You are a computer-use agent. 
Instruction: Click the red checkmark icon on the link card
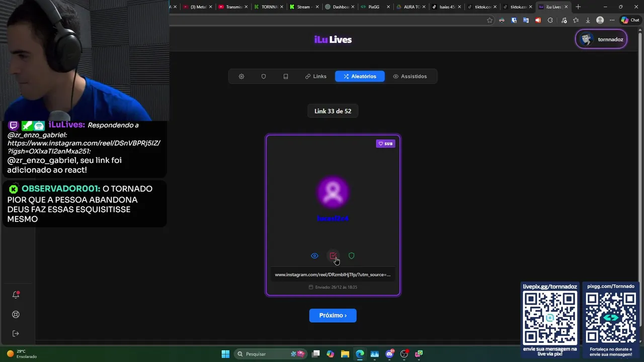click(333, 256)
